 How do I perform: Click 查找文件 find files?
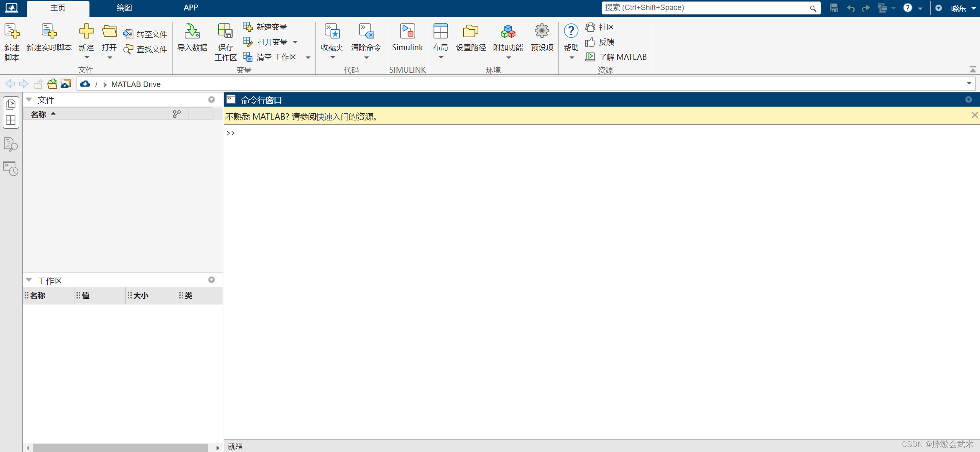tap(145, 49)
